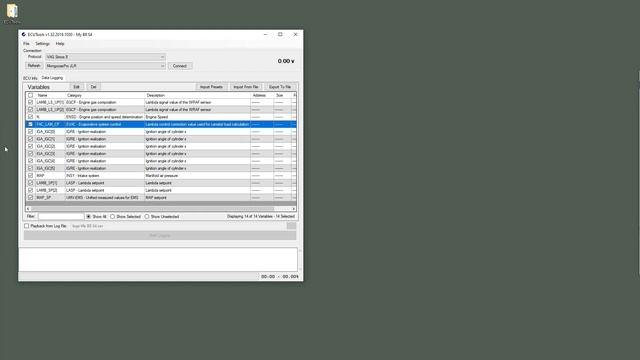Enable Playback from Log File checkbox
Viewport: 640px width, 360px height.
[27, 226]
